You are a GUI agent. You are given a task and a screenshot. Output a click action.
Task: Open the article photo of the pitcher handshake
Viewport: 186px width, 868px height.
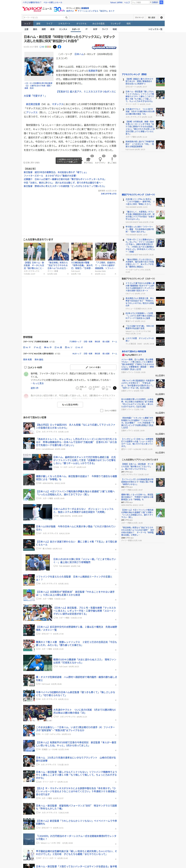tap(39, 67)
